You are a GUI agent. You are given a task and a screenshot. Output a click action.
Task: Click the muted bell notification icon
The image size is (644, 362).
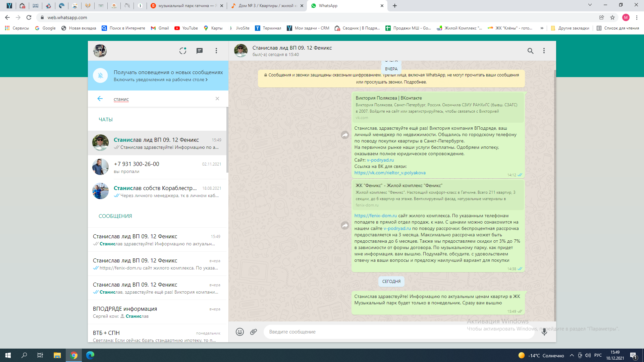pos(100,75)
